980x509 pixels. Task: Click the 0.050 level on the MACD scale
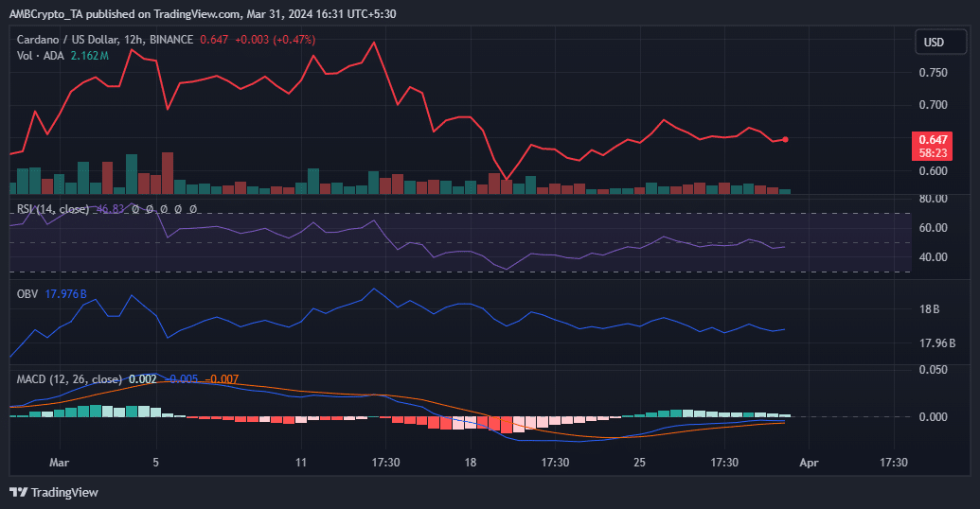(933, 370)
